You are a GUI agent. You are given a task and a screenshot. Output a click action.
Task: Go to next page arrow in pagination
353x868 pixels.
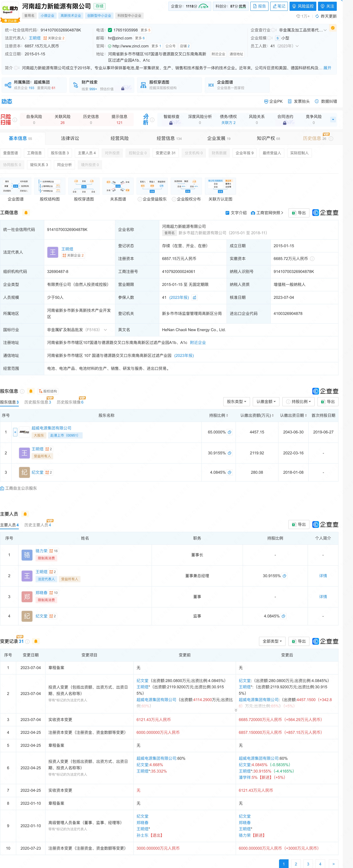(x=334, y=864)
